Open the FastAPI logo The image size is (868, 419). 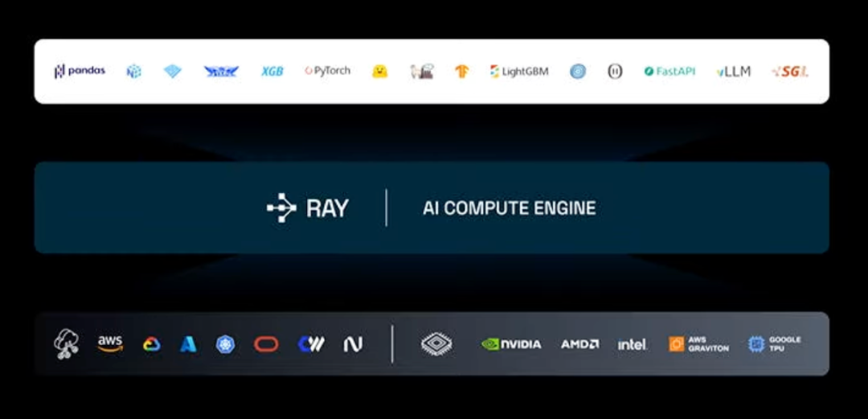coord(670,72)
